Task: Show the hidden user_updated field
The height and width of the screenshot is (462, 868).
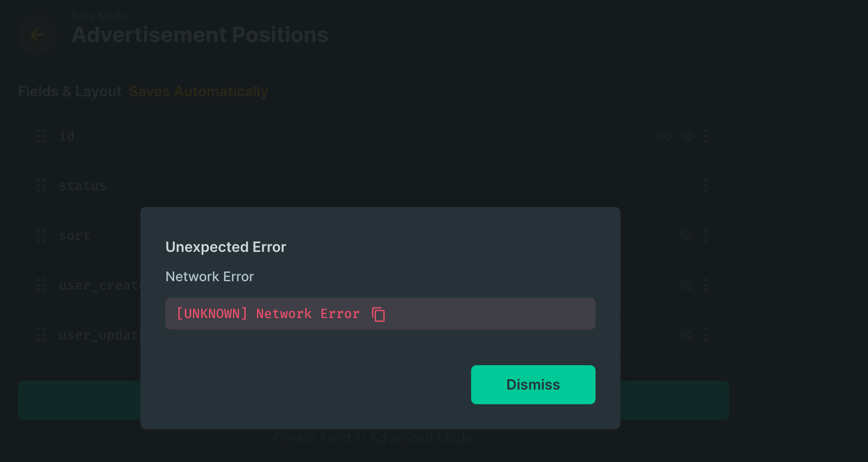Action: coord(686,335)
